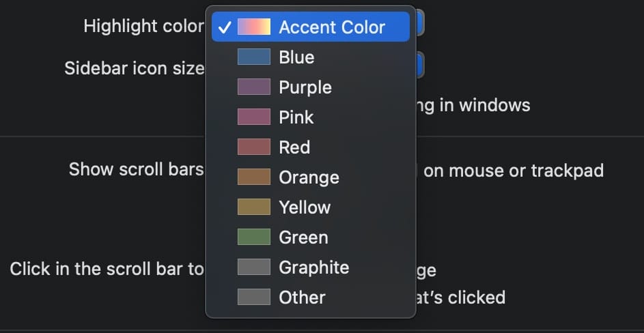Choose the "Graphite" text label in menu

[313, 267]
